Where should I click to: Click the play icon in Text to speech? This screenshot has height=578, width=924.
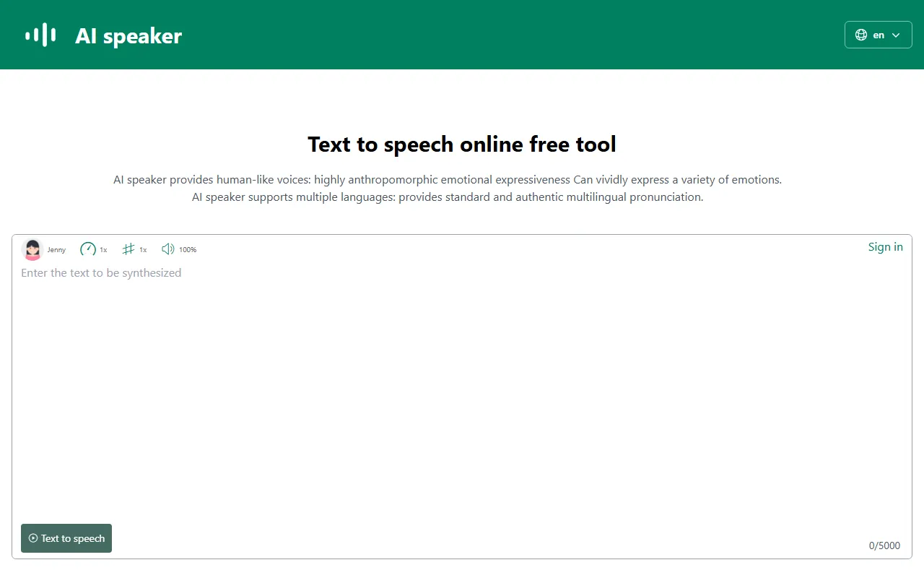[33, 538]
